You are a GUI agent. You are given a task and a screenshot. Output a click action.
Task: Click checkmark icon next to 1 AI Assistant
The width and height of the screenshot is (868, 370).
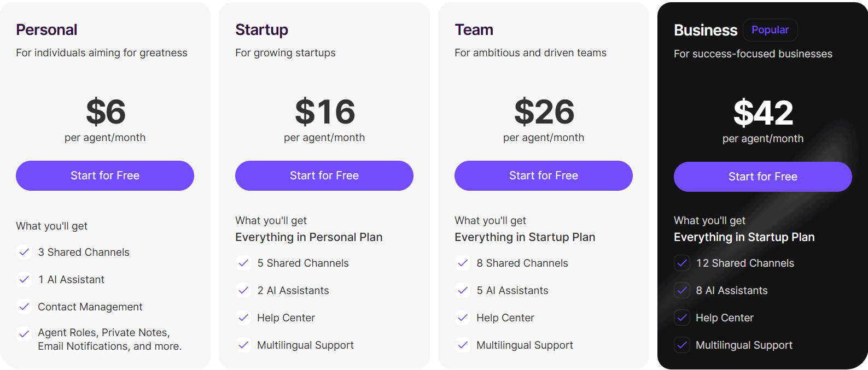coord(24,279)
